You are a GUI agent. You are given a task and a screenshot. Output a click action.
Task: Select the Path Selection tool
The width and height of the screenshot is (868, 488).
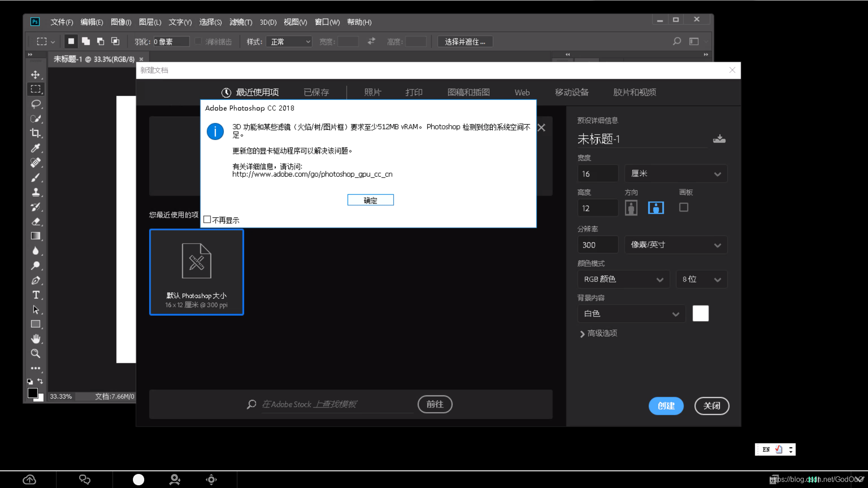35,310
